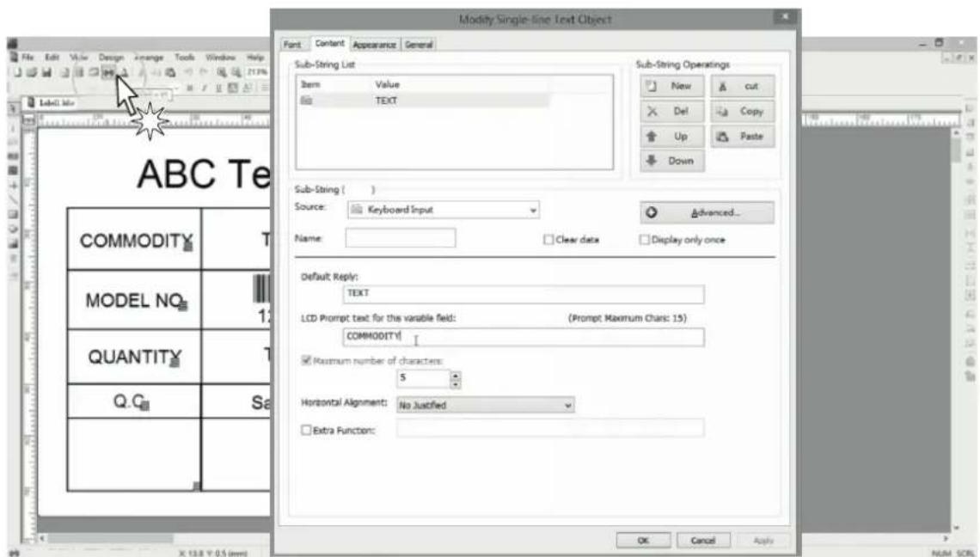The height and width of the screenshot is (557, 980).
Task: Click the cut sub-string button
Action: (742, 86)
